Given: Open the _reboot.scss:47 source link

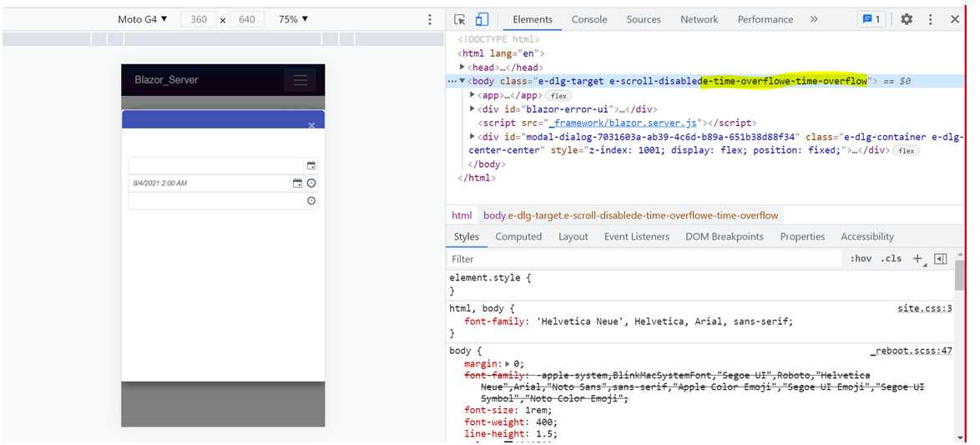Looking at the screenshot, I should [912, 351].
